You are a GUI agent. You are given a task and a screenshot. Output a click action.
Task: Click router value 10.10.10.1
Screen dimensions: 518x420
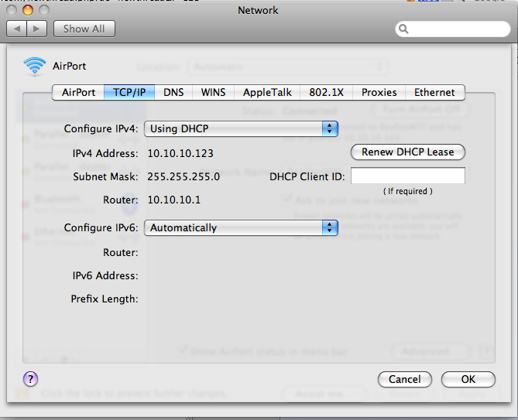(x=173, y=200)
